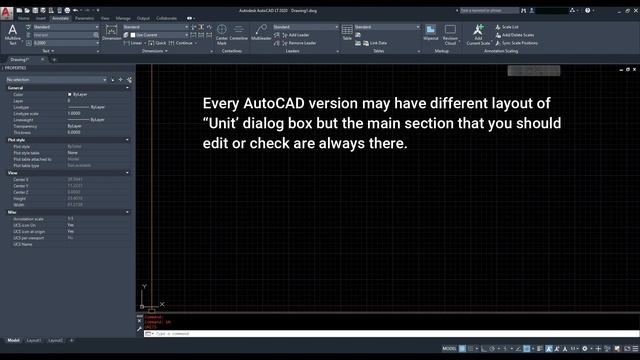This screenshot has height=360, width=640.
Task: Click the Sync Scale Positions button
Action: [516, 43]
